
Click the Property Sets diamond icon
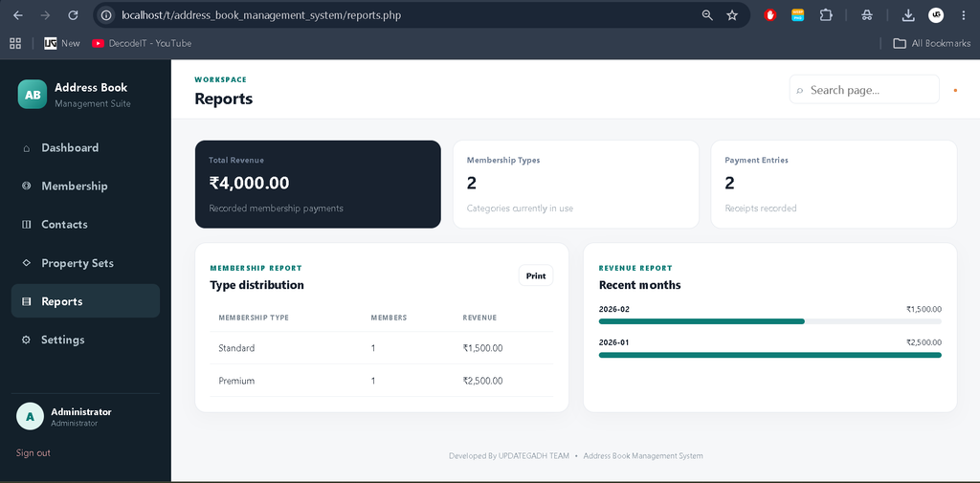tap(26, 263)
